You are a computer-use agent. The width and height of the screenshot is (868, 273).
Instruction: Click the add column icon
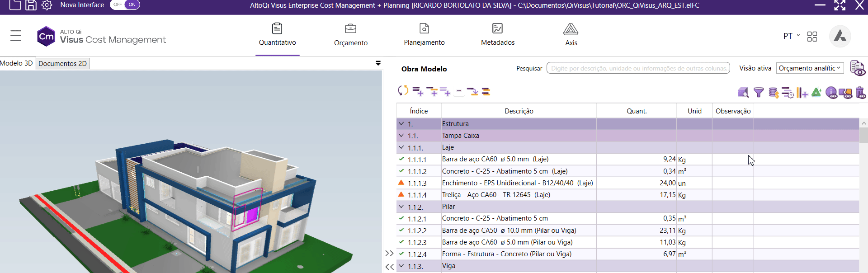point(802,93)
